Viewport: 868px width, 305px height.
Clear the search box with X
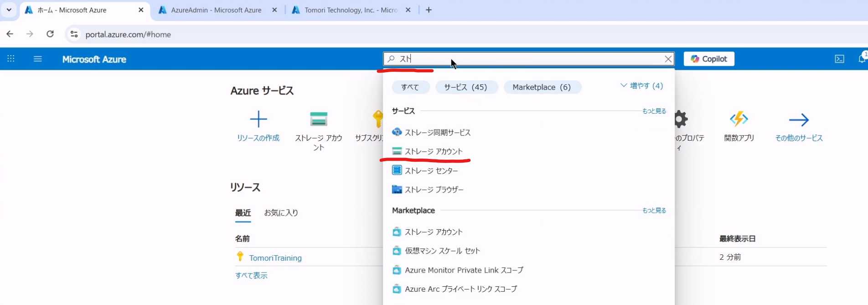tap(668, 59)
